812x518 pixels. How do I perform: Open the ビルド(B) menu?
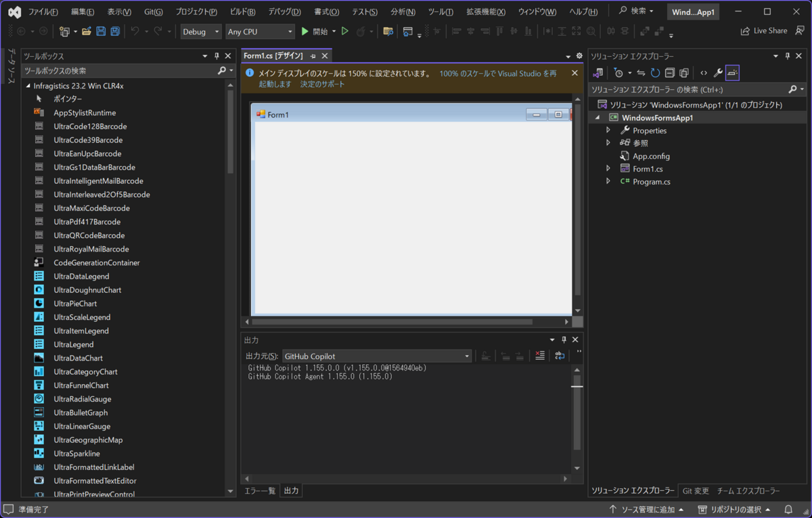[242, 11]
